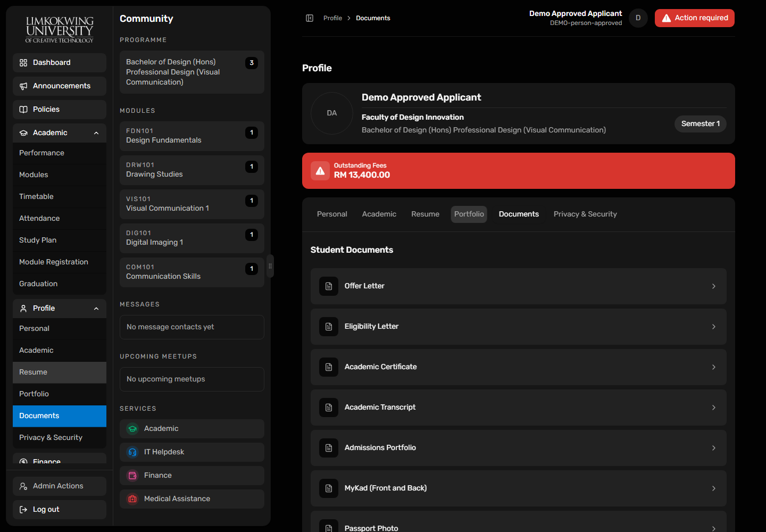766x532 pixels.
Task: Expand the Eligibility Letter row chevron
Action: pos(714,327)
